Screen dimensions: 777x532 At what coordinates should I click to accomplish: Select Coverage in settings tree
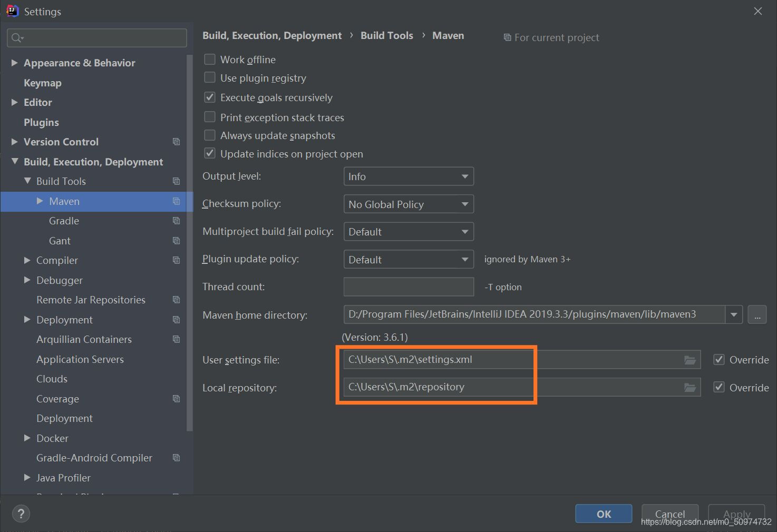click(x=57, y=399)
